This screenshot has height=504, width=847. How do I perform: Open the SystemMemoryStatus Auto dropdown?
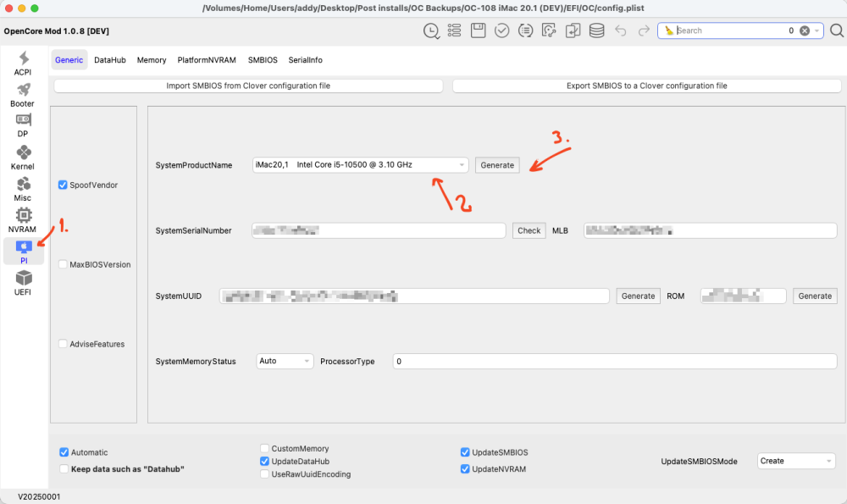coord(284,361)
